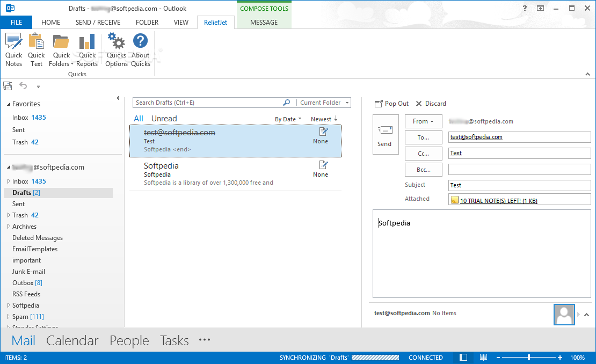The image size is (596, 364).
Task: Switch to the FOLDER ribbon tab
Action: (147, 23)
